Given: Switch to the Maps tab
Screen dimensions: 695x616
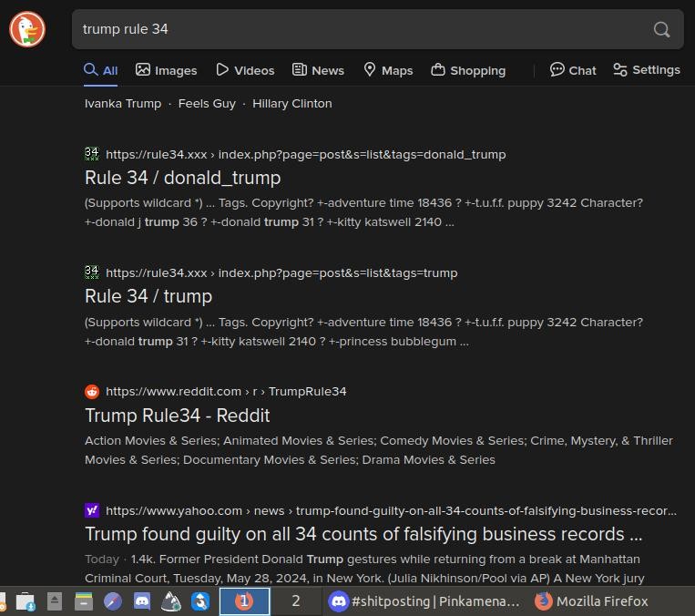Looking at the screenshot, I should point(388,70).
